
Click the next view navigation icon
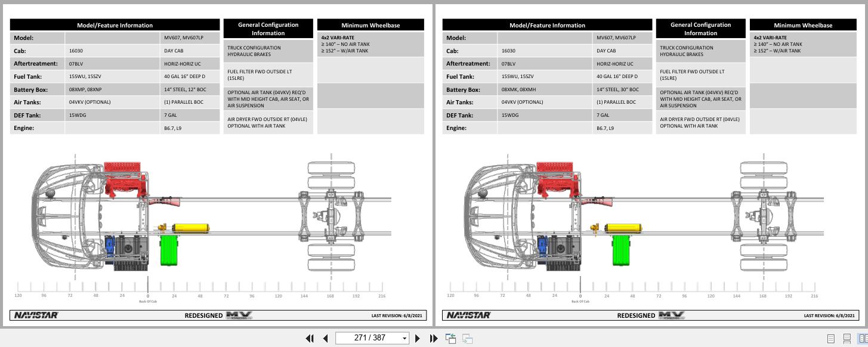468,339
